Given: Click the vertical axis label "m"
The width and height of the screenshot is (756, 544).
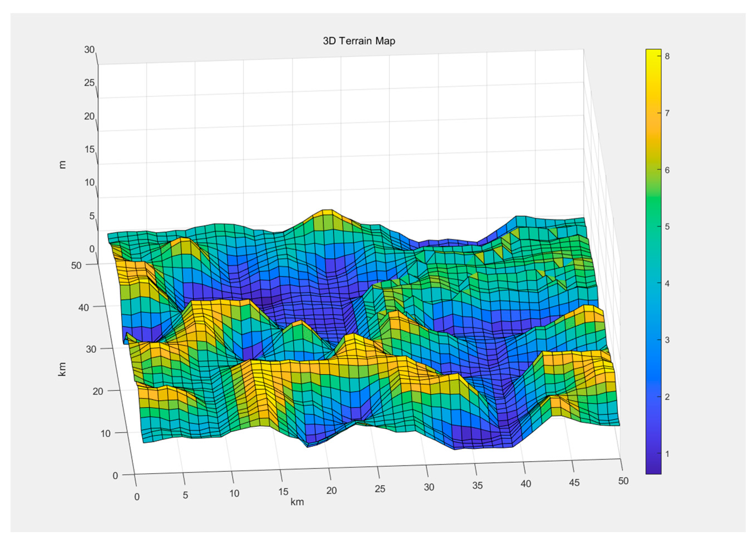Looking at the screenshot, I should pos(62,164).
